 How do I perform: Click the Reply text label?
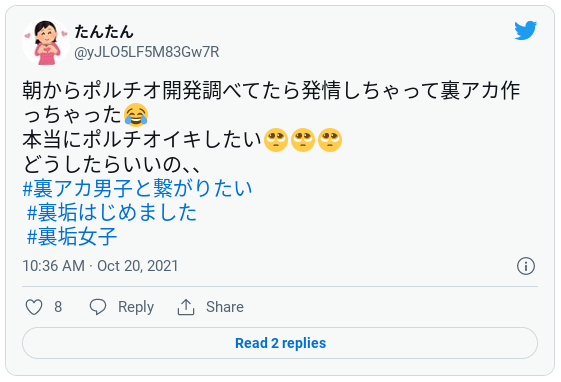136,307
